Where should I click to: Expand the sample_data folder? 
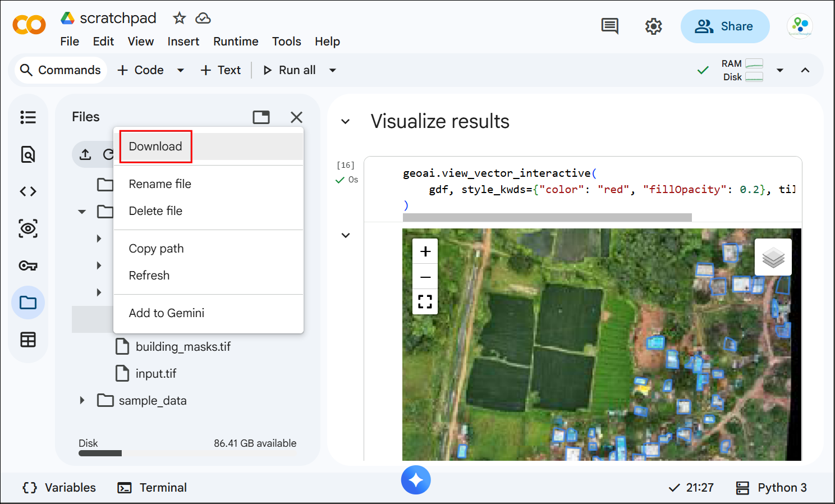tap(82, 400)
